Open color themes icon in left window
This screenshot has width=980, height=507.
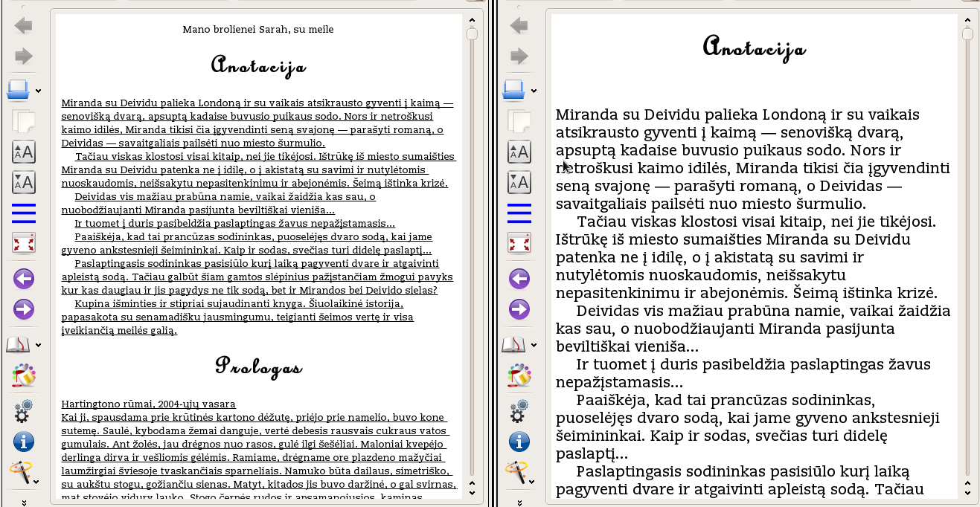[x=24, y=375]
